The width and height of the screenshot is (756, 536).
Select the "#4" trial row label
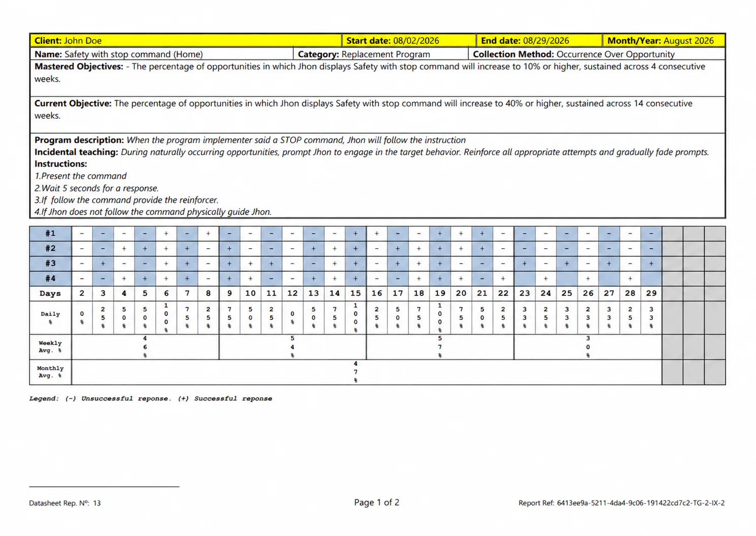(x=50, y=279)
